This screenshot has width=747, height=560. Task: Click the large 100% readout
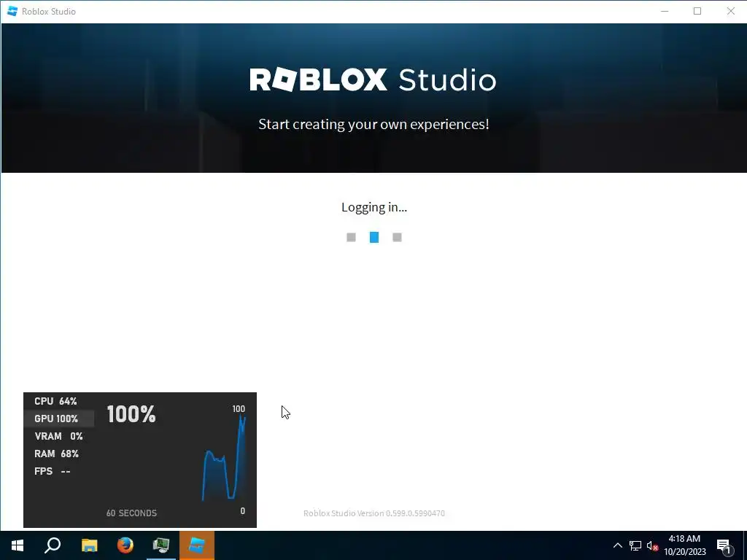pyautogui.click(x=131, y=414)
